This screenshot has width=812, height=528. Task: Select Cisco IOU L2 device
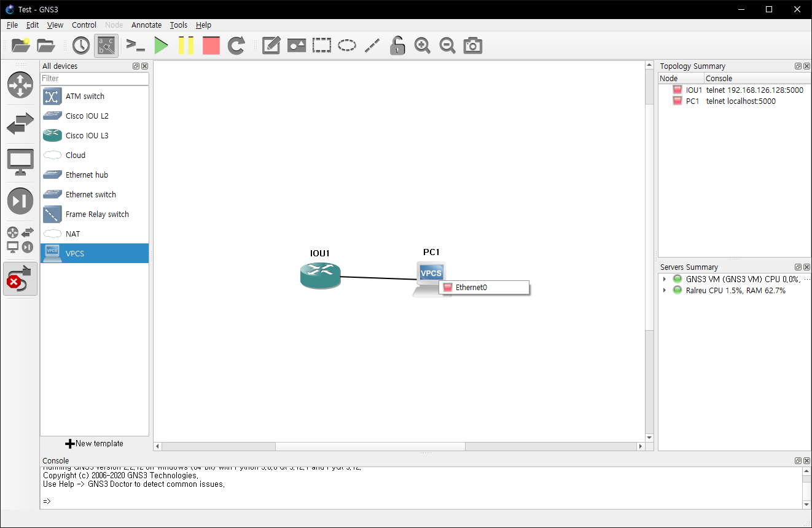coord(95,116)
